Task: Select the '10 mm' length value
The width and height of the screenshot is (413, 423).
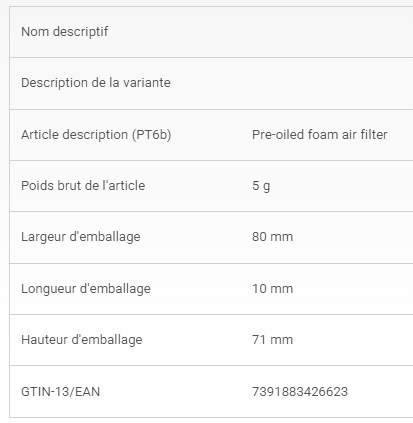Action: pyautogui.click(x=272, y=289)
